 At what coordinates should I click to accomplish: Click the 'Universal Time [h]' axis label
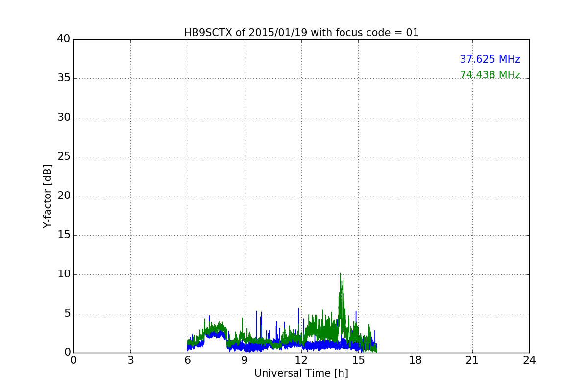(x=301, y=373)
